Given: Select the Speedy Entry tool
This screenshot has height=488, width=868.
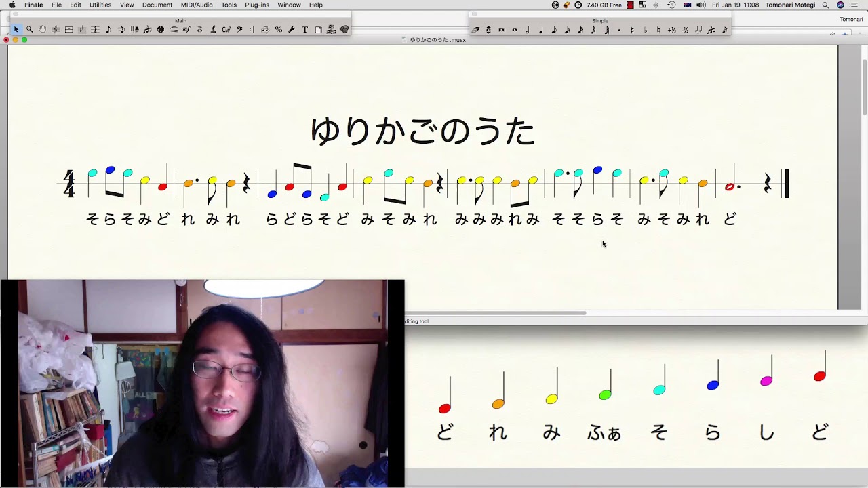Looking at the screenshot, I should pyautogui.click(x=121, y=29).
